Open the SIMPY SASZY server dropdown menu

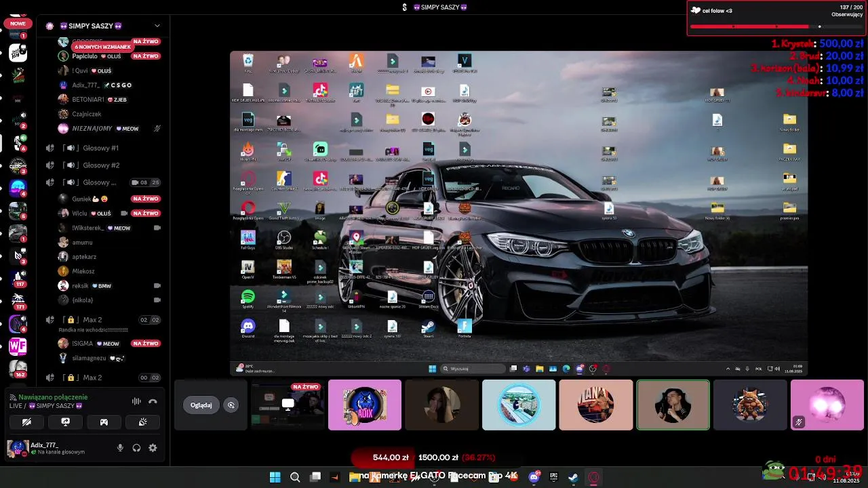click(x=157, y=26)
